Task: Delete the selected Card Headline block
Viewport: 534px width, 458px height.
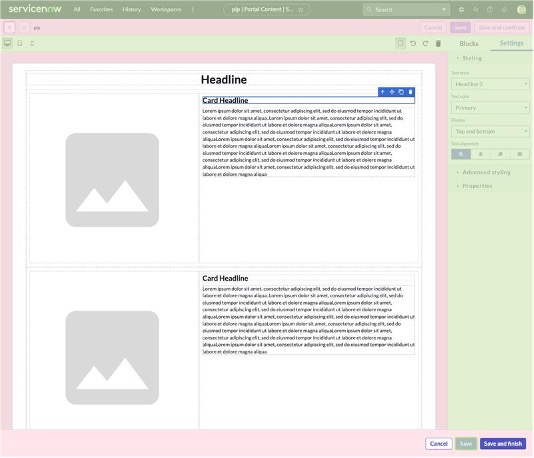Action: point(410,92)
